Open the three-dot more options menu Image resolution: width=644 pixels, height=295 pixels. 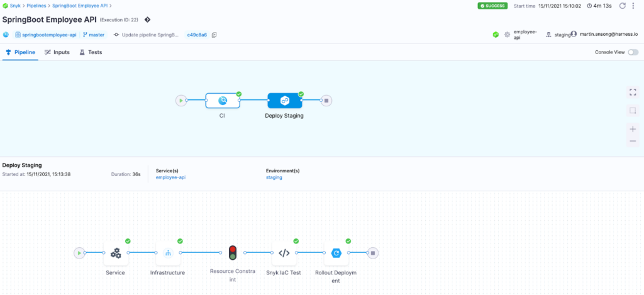point(633,6)
